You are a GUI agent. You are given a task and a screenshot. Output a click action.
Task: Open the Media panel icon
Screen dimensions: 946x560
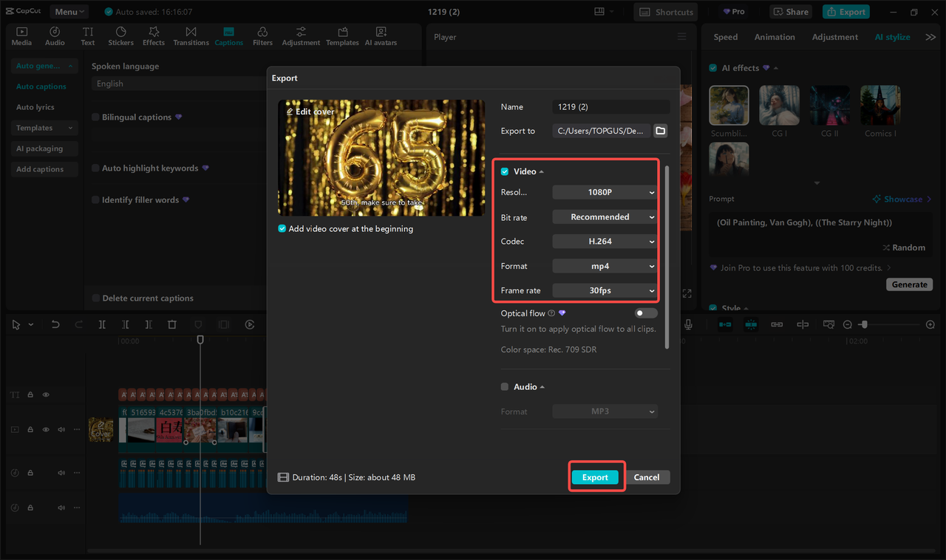[x=21, y=36]
